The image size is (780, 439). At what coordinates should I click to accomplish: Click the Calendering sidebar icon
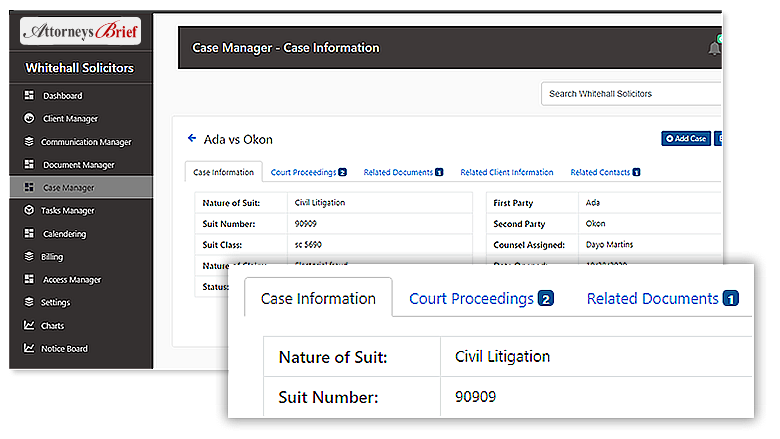click(30, 234)
